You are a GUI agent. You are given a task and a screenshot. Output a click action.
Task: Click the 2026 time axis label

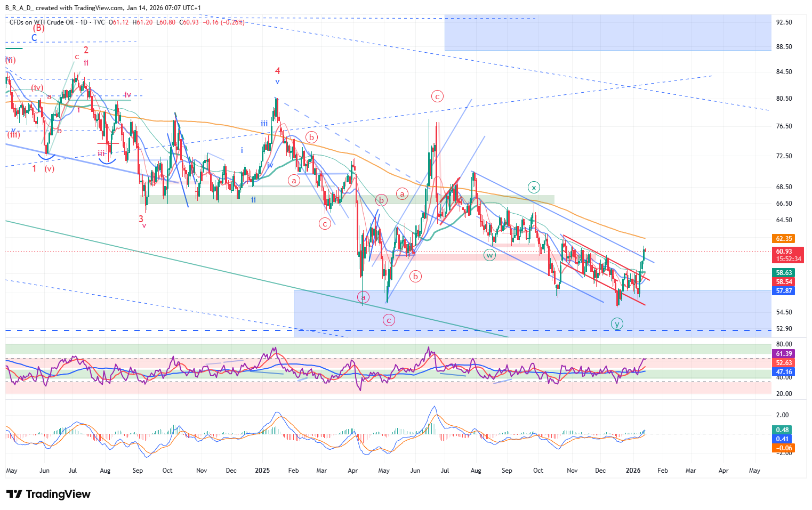point(633,471)
